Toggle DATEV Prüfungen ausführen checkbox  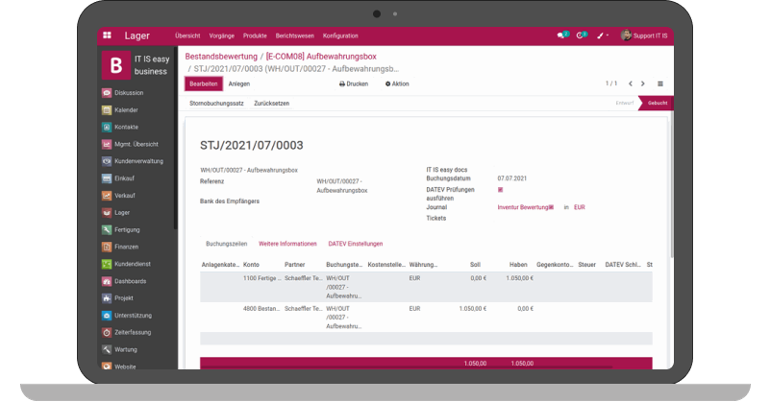tap(500, 189)
